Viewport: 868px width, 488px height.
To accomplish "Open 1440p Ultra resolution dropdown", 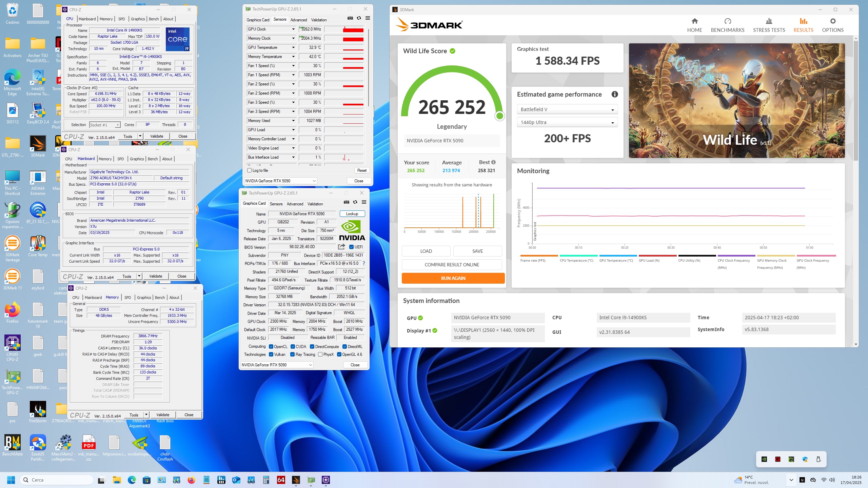I will click(x=567, y=122).
